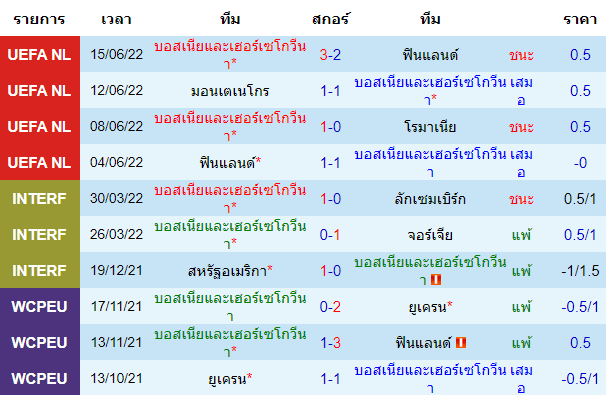The image size is (606, 395).
Task: Click date 19/12/21
Action: [116, 270]
